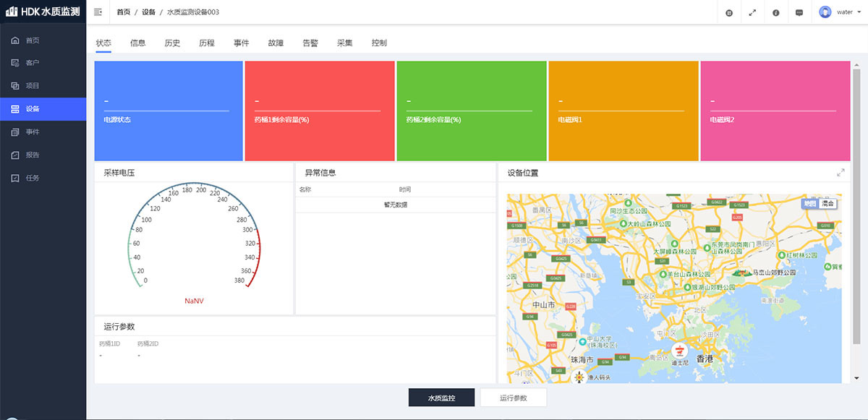Viewport: 868px width, 420px height.
Task: Collapse the sidebar with the hamburger icon
Action: 98,12
